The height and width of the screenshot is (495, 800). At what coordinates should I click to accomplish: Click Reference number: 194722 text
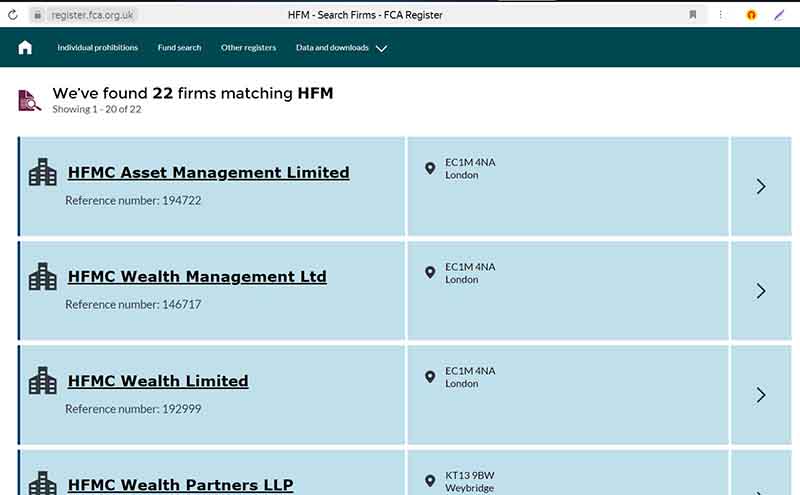point(133,201)
